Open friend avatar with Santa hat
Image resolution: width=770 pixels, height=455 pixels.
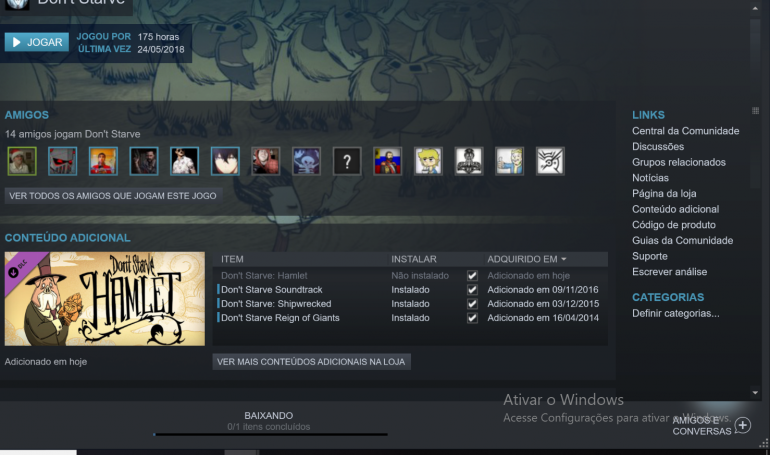coord(22,161)
